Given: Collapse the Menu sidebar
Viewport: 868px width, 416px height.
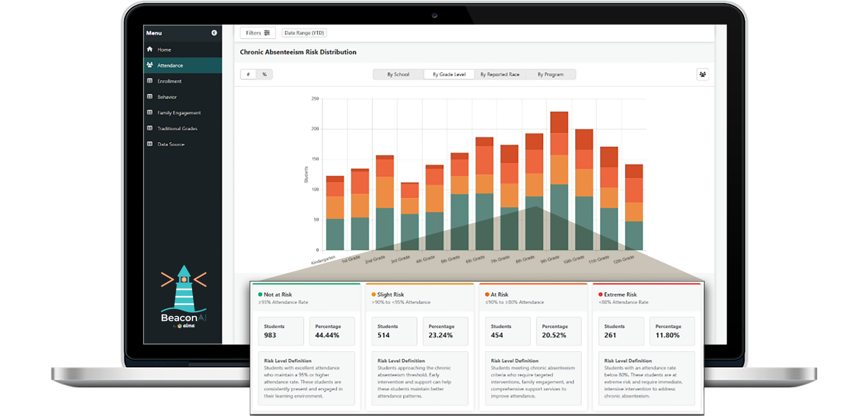Looking at the screenshot, I should coord(214,33).
